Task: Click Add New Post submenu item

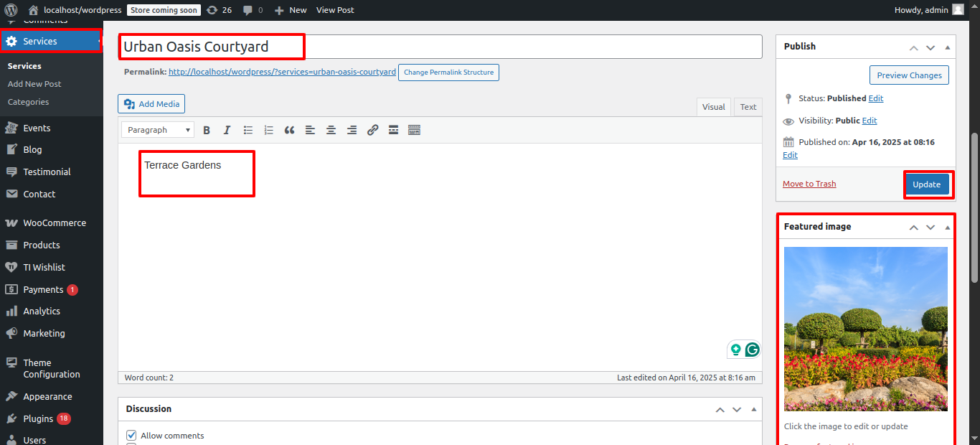Action: (34, 84)
